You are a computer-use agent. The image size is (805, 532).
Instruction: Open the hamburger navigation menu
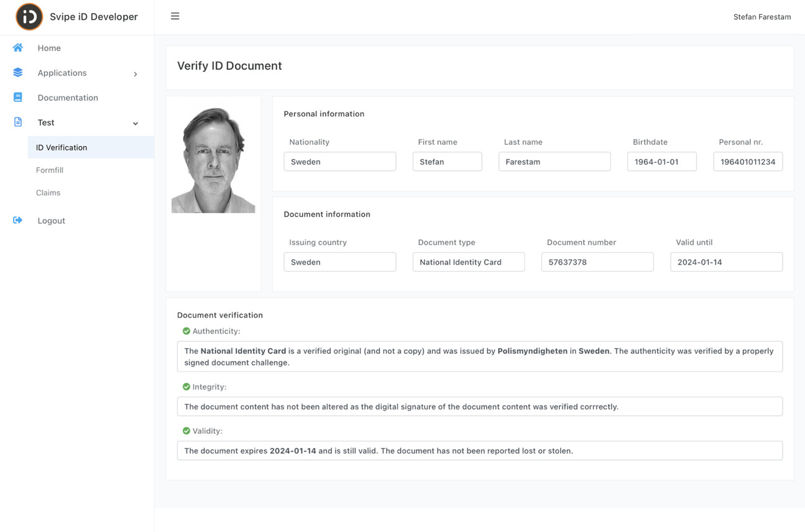[x=175, y=16]
